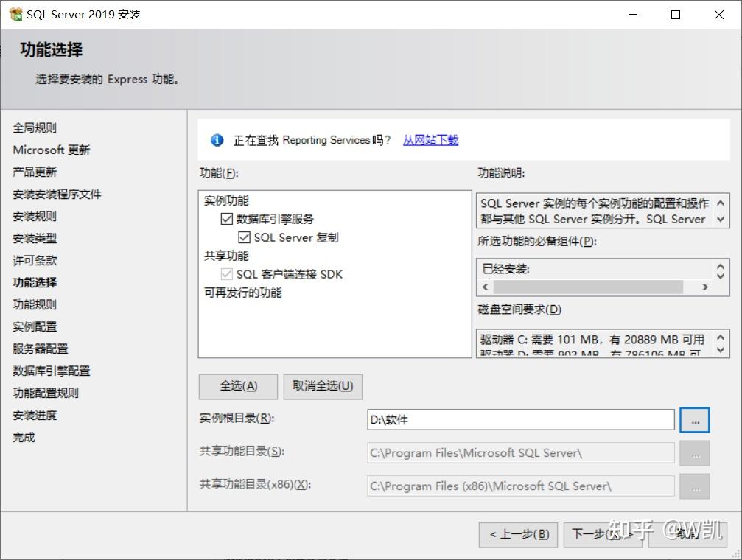
Task: Select Microsoft 更新 step in sidebar
Action: (x=51, y=150)
